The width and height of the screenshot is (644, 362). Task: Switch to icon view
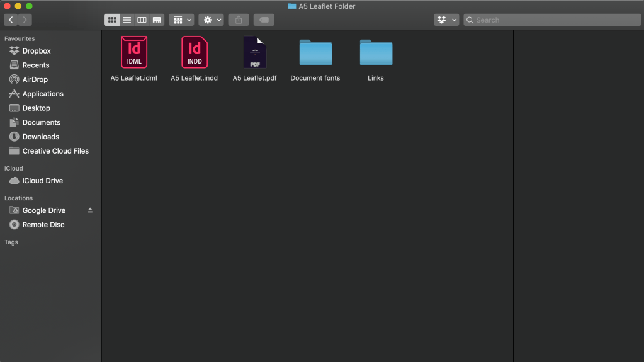tap(113, 20)
